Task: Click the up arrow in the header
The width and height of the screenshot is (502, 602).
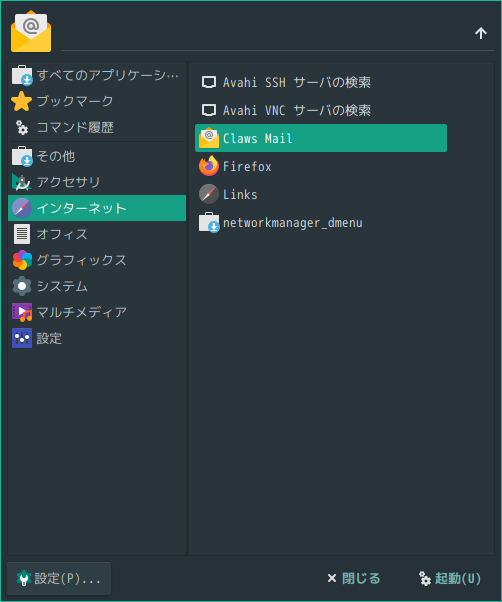Action: 481,33
